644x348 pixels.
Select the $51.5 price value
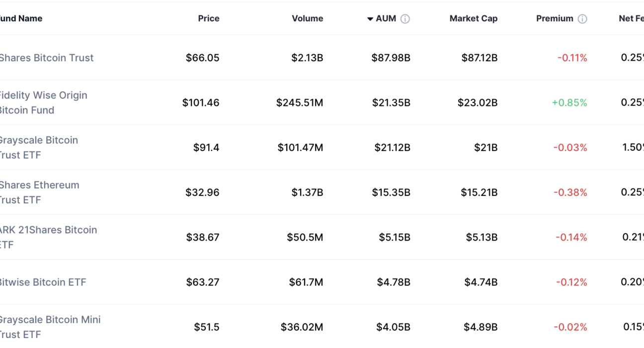click(x=207, y=327)
